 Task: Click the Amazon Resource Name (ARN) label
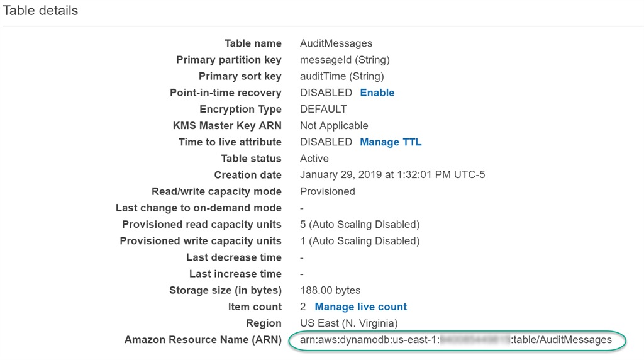tap(203, 340)
